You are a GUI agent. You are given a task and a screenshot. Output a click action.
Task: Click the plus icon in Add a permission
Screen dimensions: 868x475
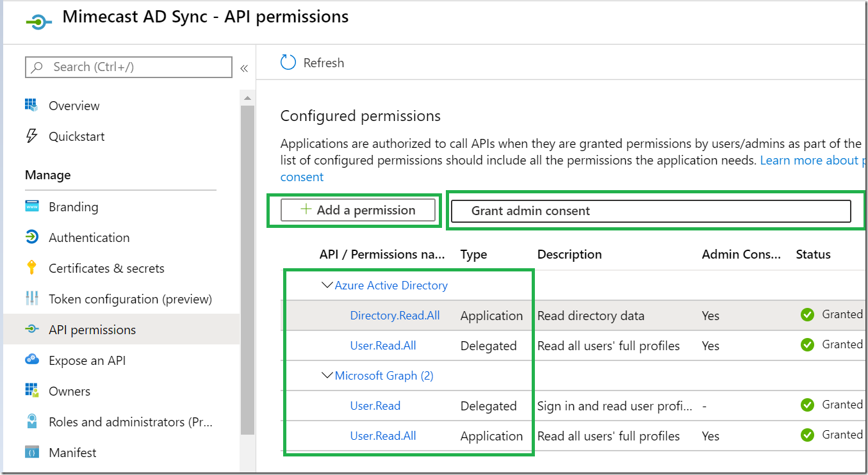(x=306, y=209)
